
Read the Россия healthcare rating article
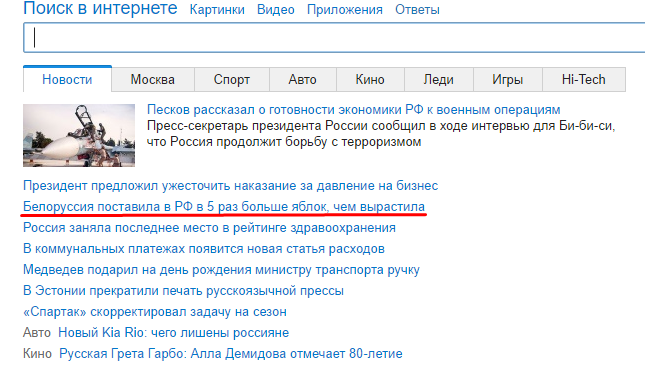click(209, 227)
